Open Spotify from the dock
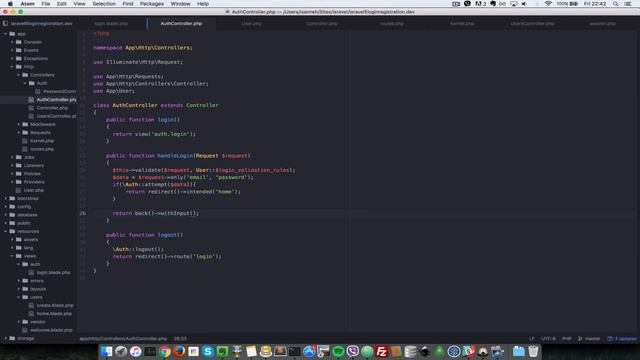This screenshot has width=640, height=360. (338, 351)
